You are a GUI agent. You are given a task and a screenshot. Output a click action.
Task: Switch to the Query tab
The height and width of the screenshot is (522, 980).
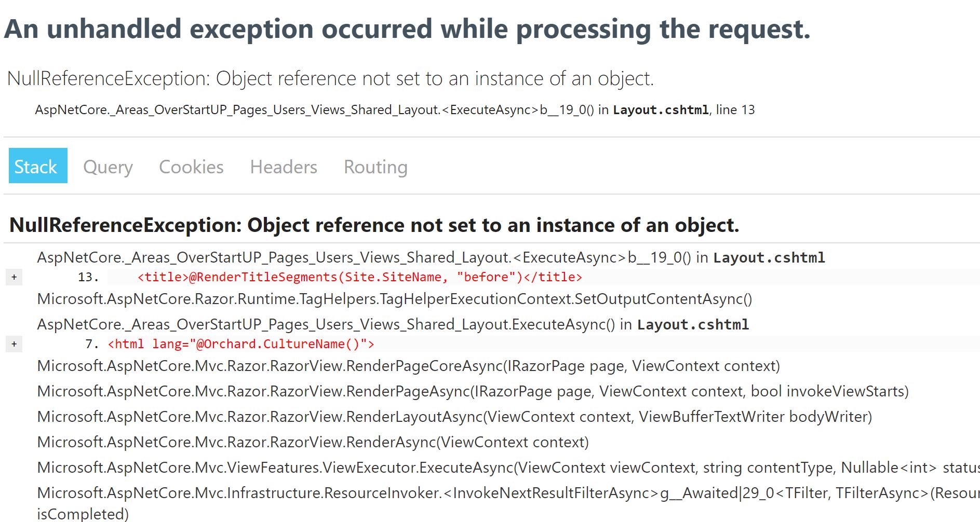(x=108, y=167)
